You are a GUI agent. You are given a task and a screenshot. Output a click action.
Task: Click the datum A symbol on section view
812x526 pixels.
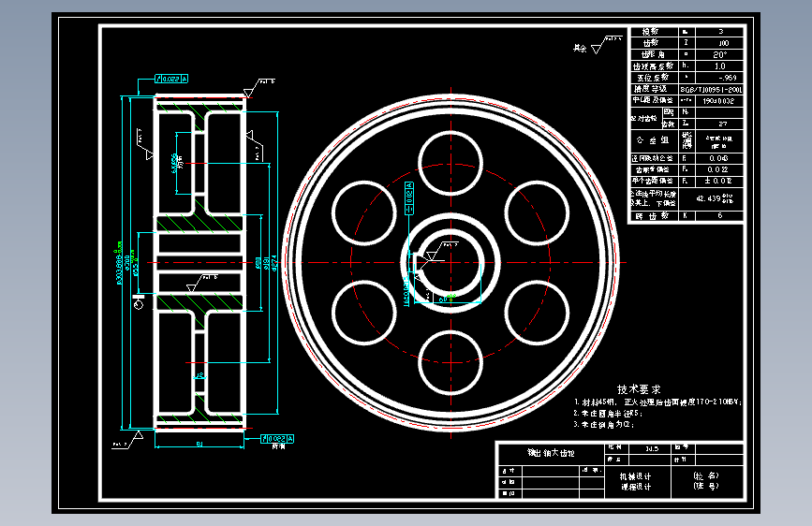point(139,302)
